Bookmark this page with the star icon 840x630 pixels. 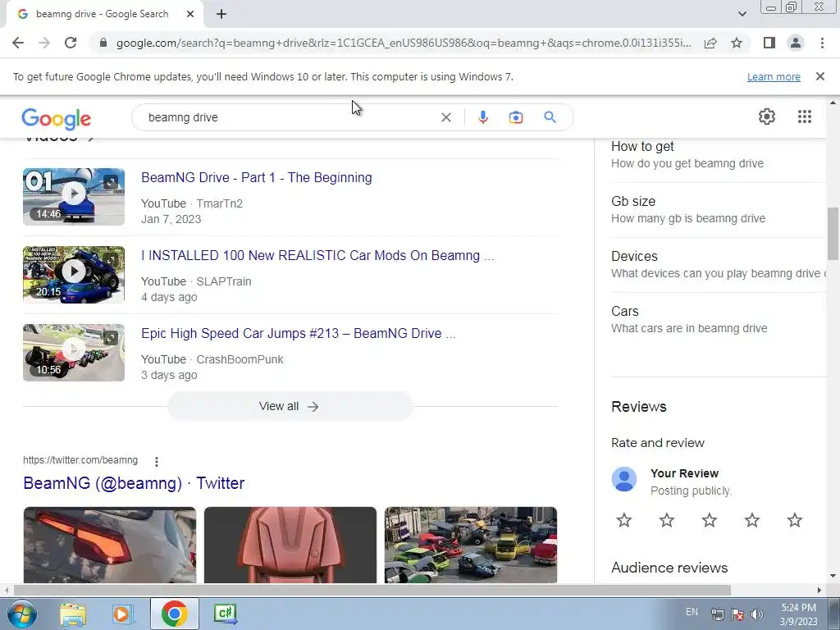pyautogui.click(x=737, y=43)
